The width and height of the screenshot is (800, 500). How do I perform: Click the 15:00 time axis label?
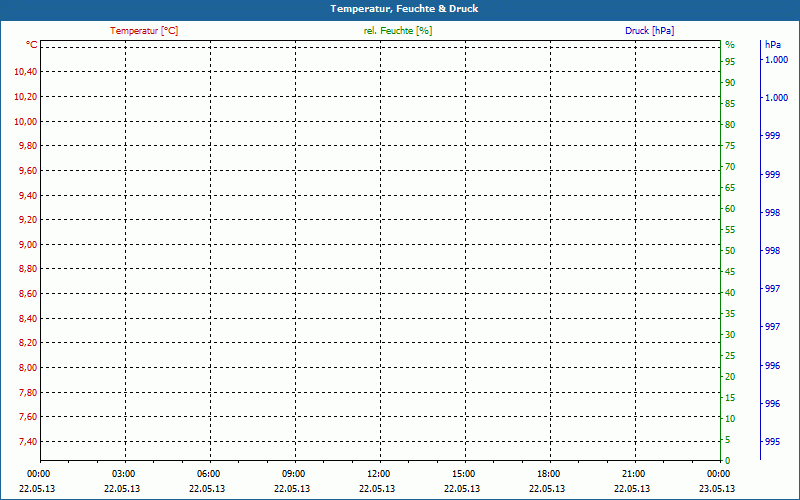tap(463, 474)
